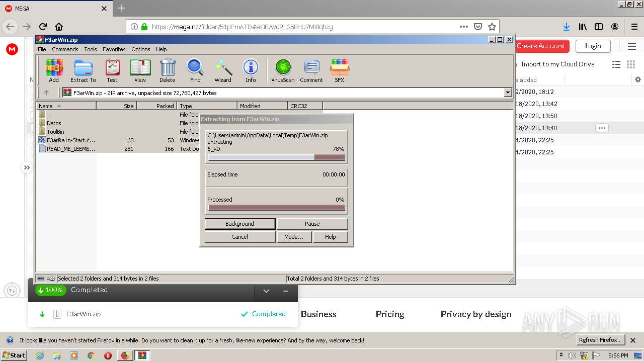
Task: Open Firefox downloads arrow icon
Action: 567,27
